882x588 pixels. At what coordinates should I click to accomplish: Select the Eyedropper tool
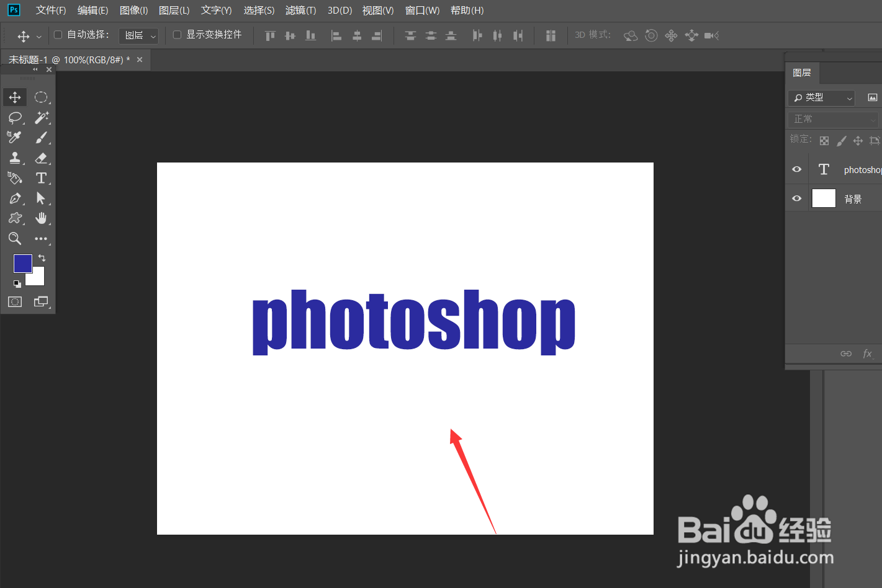pos(15,137)
